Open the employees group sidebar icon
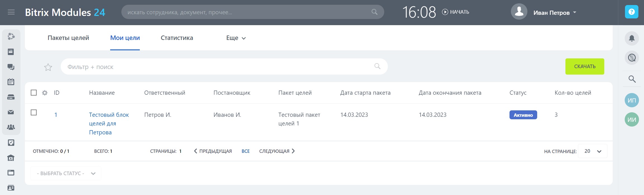The image size is (644, 195). coord(11,127)
